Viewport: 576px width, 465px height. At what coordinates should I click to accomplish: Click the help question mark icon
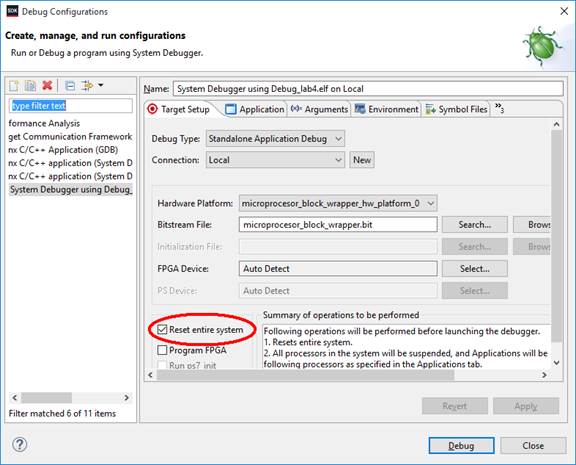19,444
